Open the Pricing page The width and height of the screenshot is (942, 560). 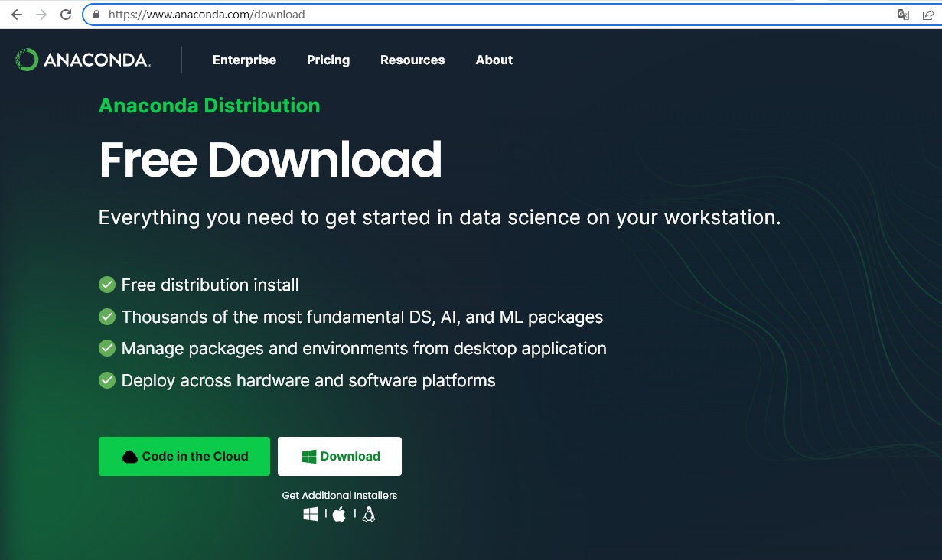[328, 60]
